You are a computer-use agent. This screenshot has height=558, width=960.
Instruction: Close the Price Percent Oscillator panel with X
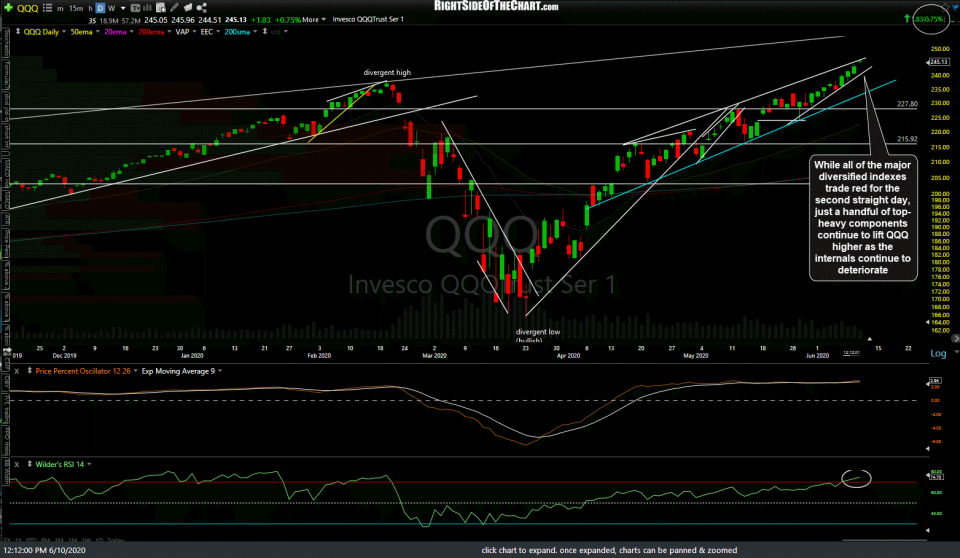17,371
